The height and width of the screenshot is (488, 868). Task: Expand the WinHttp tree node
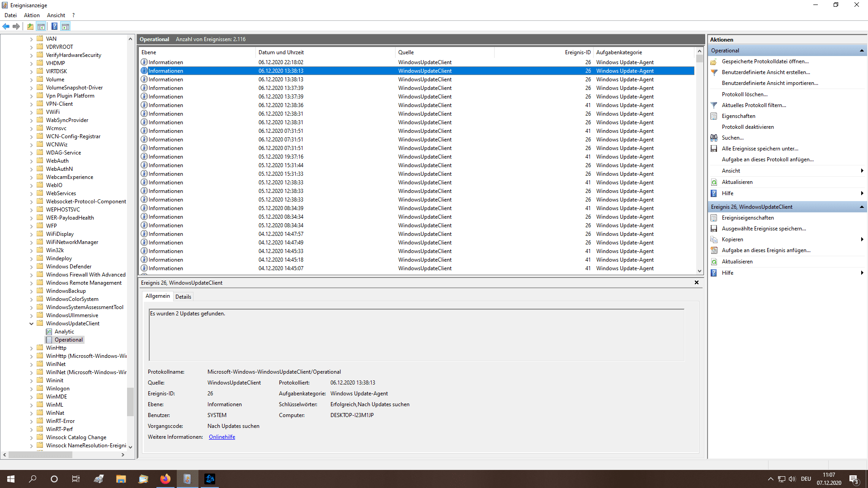31,348
